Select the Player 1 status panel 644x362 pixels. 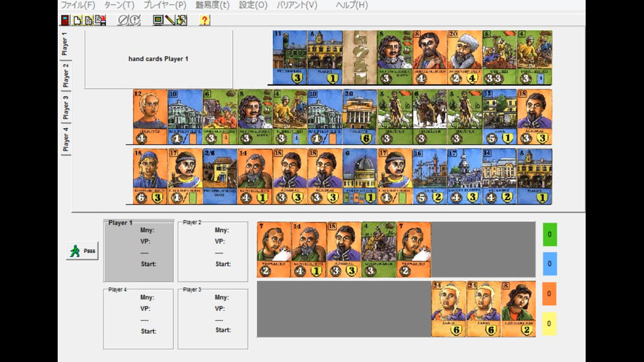(138, 251)
